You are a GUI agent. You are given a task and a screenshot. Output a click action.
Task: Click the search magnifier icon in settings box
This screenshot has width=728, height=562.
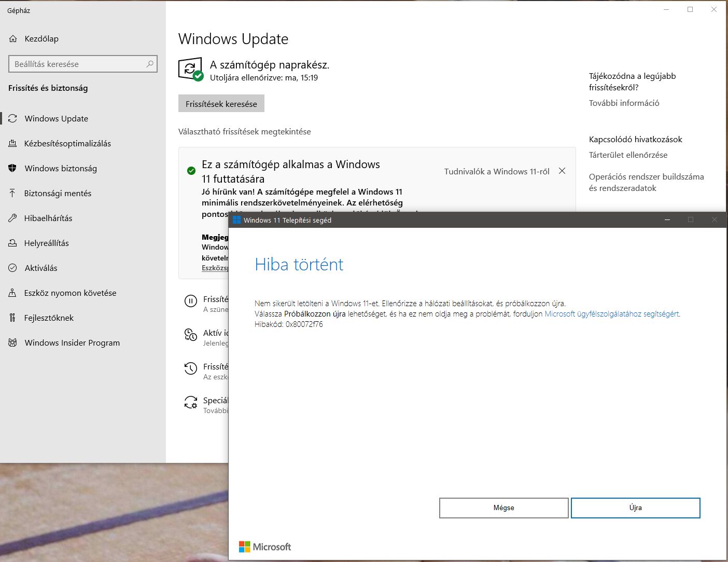pyautogui.click(x=150, y=64)
